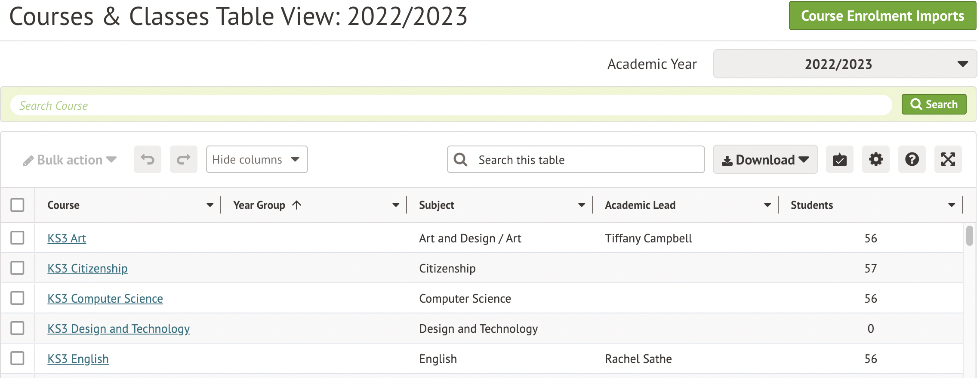Tick the KS3 Art row checkbox
The width and height of the screenshot is (980, 378).
17,238
